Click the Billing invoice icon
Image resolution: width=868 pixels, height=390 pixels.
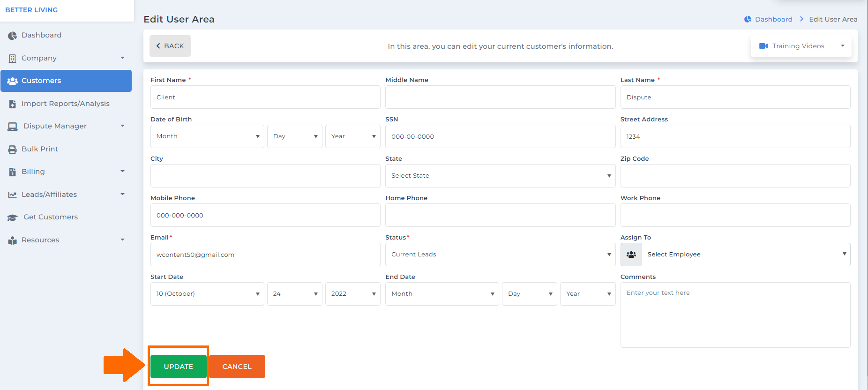click(x=12, y=172)
